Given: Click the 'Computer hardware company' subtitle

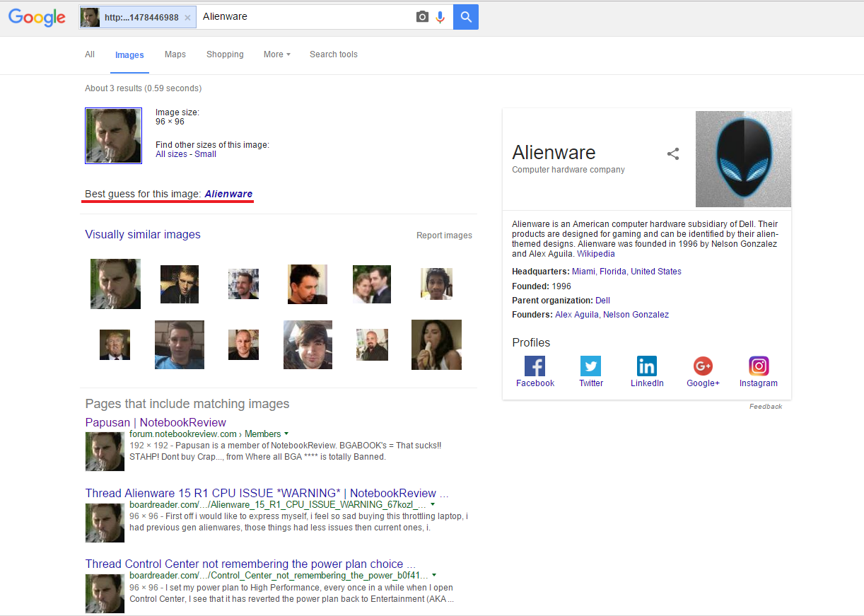Looking at the screenshot, I should point(568,170).
